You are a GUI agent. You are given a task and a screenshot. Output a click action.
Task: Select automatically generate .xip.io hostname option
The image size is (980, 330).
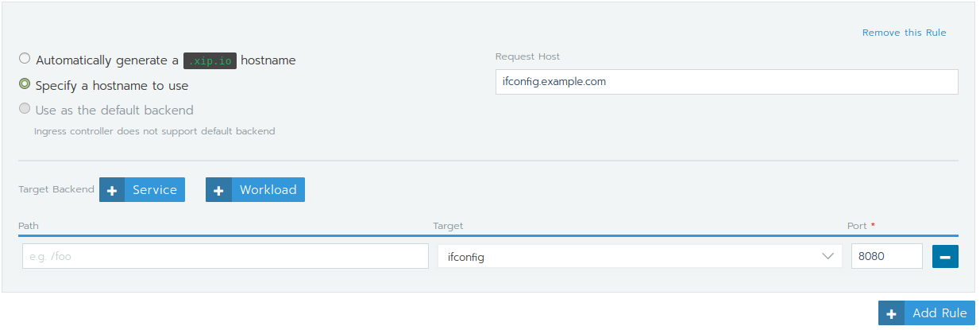[25, 59]
